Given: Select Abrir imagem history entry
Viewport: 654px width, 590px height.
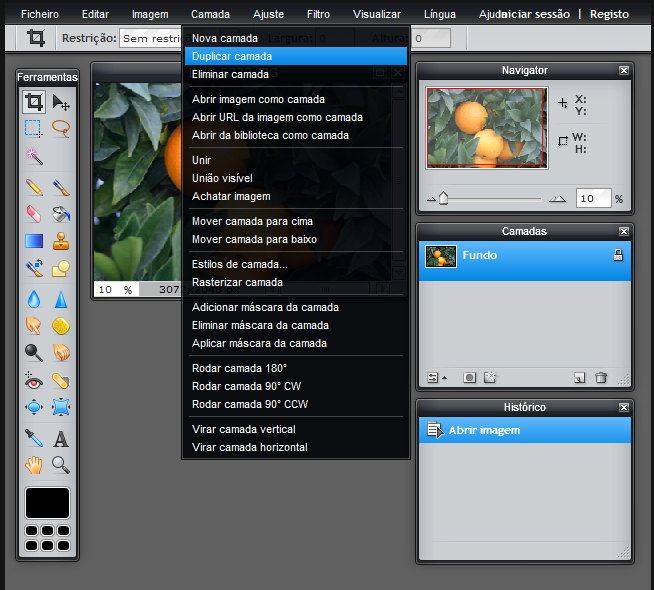Looking at the screenshot, I should [525, 430].
